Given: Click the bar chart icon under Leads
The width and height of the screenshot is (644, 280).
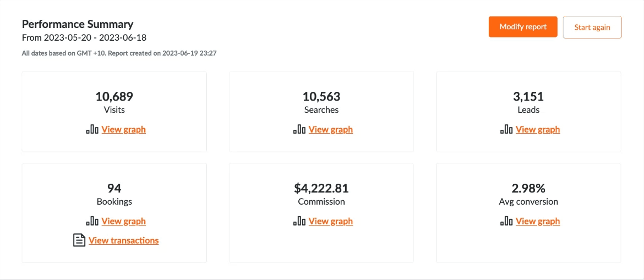Looking at the screenshot, I should tap(506, 129).
